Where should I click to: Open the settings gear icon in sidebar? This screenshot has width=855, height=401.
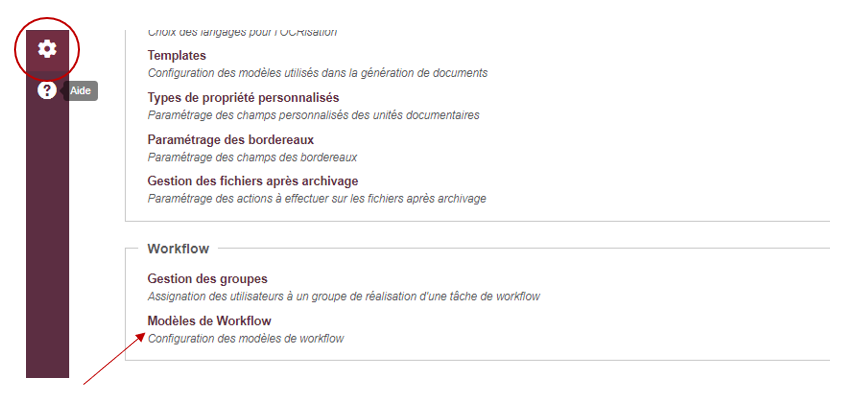click(47, 50)
